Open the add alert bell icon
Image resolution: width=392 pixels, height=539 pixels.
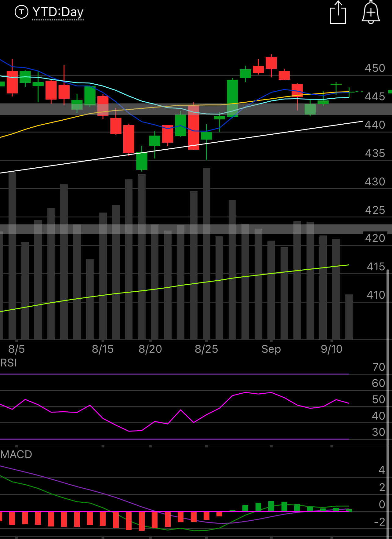[371, 13]
